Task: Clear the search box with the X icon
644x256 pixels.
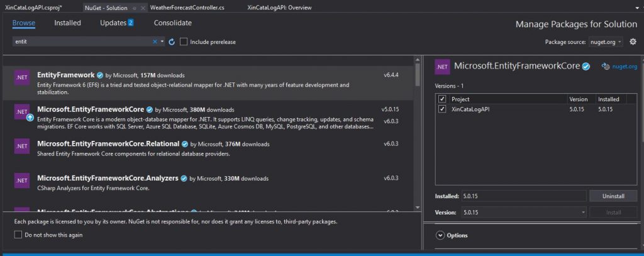Action: [155, 42]
